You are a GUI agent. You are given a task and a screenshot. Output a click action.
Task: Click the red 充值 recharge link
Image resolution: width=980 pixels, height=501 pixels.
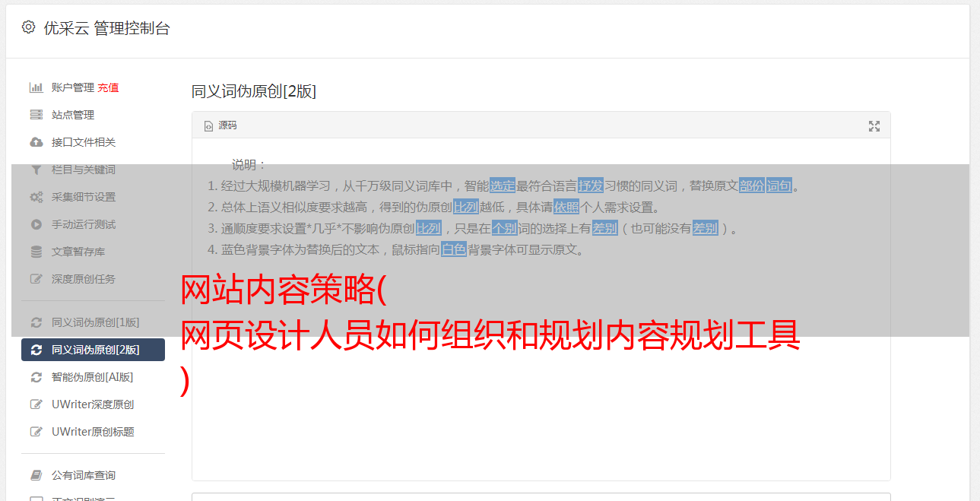point(108,87)
